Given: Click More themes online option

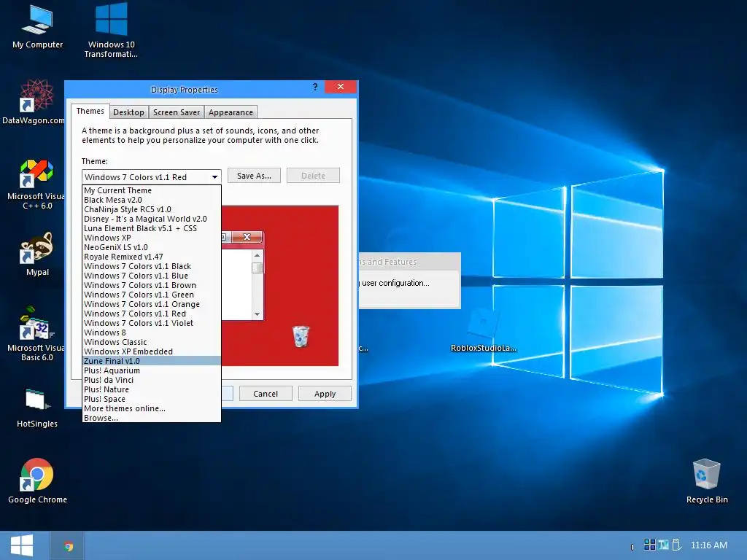Looking at the screenshot, I should 152,408.
